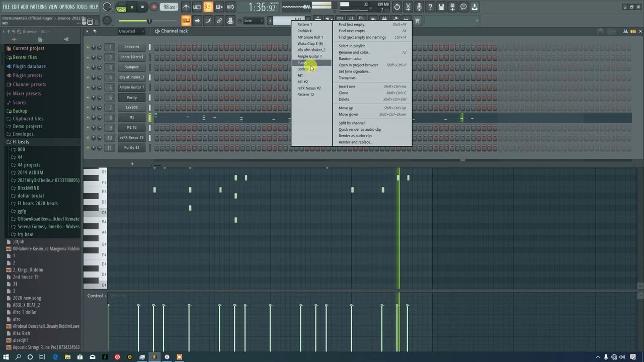Mute the Ample Guitar T channel green LED
Image resolution: width=644 pixels, height=362 pixels.
point(88,87)
